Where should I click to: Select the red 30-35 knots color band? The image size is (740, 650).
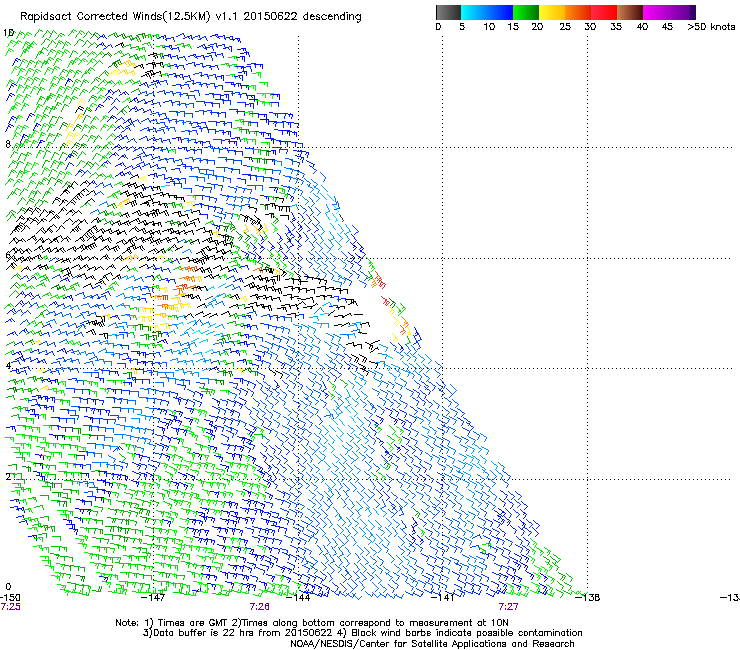(x=604, y=12)
